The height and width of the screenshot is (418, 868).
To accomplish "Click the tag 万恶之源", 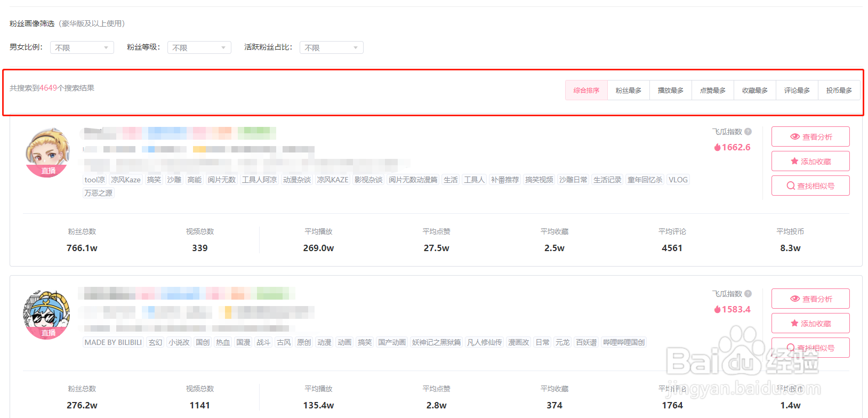I will pyautogui.click(x=99, y=193).
